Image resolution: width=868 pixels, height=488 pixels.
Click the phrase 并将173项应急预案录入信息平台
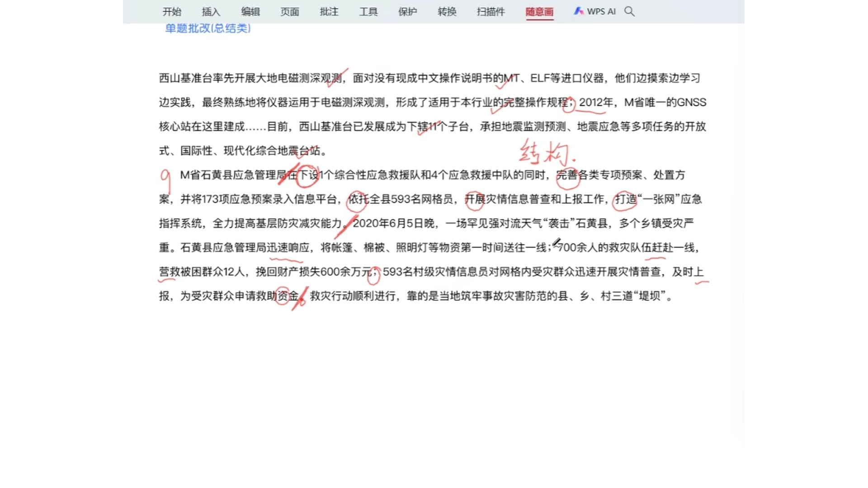pos(259,199)
